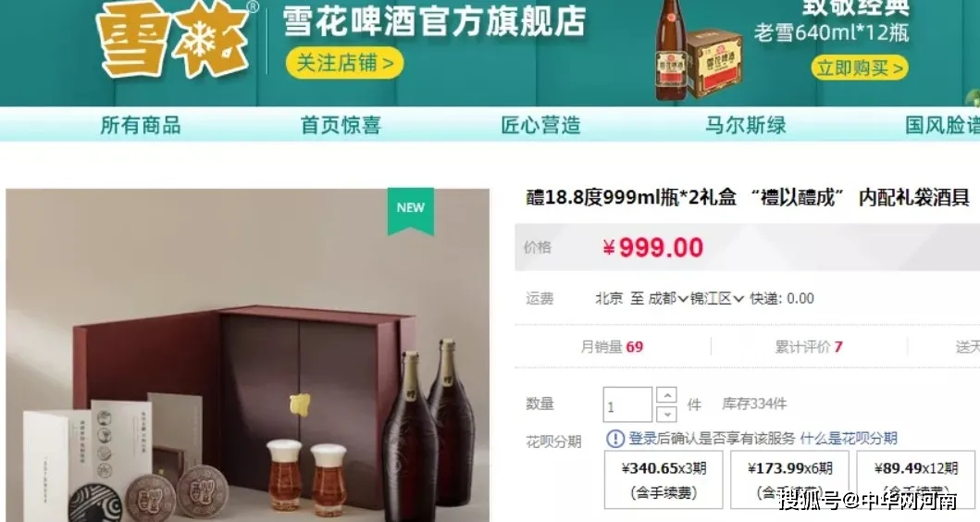Open the 什么是花呗分期 link
Image resolution: width=980 pixels, height=522 pixels.
point(848,438)
